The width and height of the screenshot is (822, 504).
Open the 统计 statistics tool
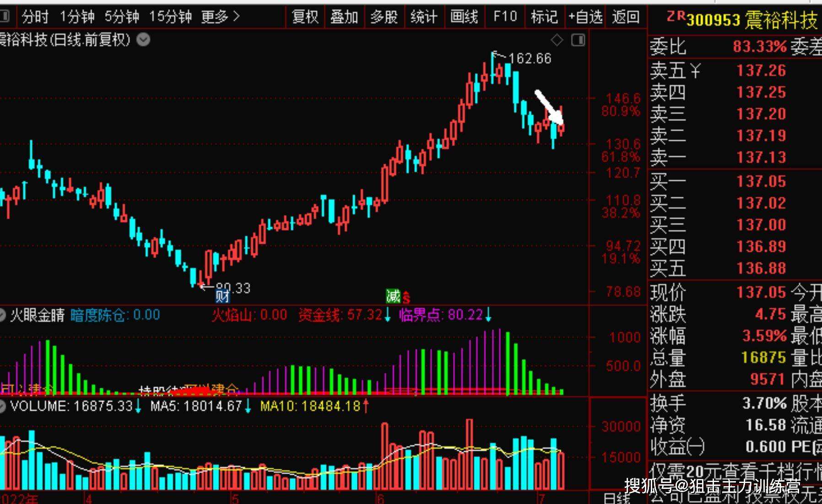click(424, 17)
